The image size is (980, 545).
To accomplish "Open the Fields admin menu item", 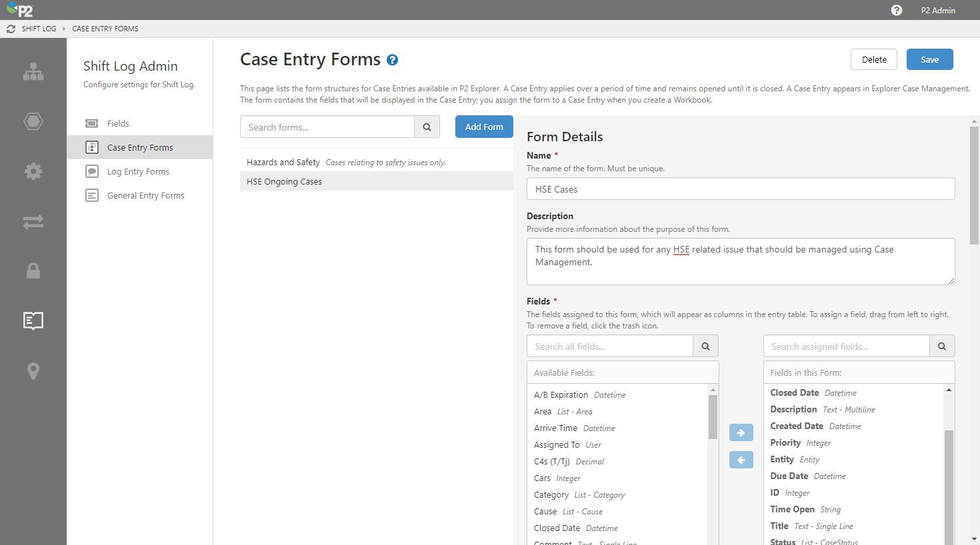I will click(x=118, y=123).
